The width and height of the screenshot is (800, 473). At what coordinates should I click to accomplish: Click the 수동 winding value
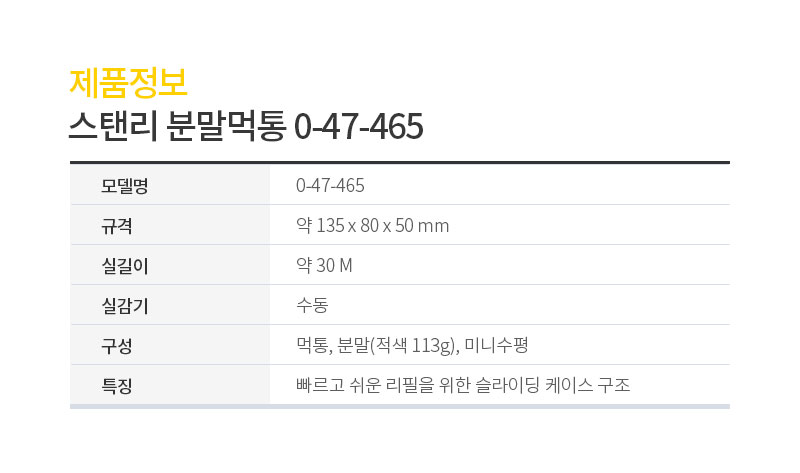(x=312, y=305)
